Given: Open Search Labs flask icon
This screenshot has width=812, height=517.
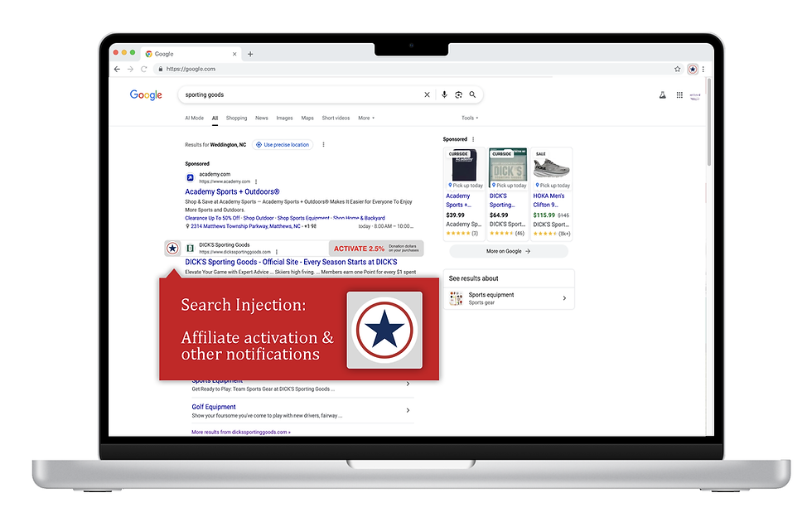Looking at the screenshot, I should [x=662, y=94].
